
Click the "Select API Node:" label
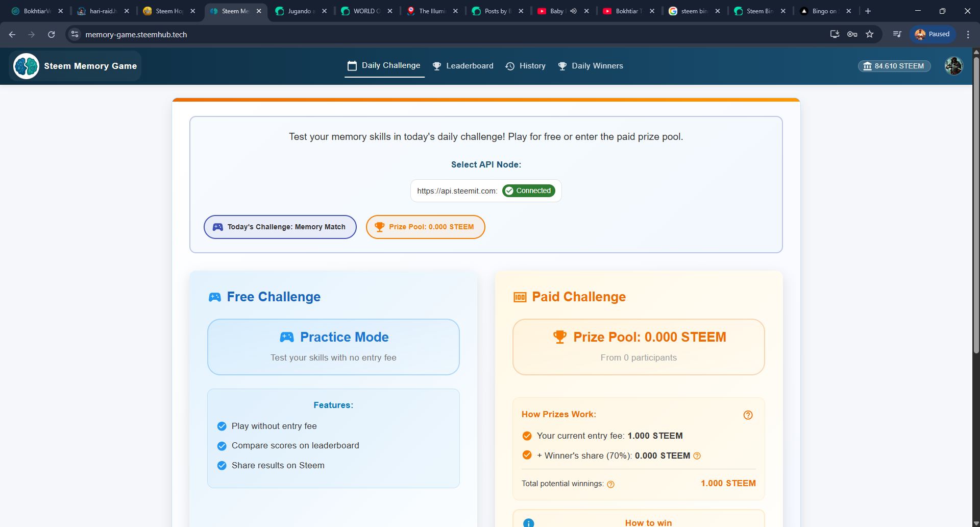tap(486, 164)
